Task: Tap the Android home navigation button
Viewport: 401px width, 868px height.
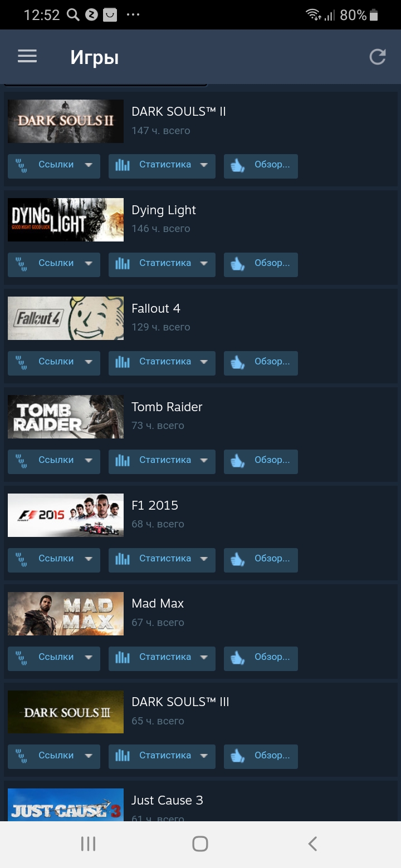Action: tap(200, 844)
